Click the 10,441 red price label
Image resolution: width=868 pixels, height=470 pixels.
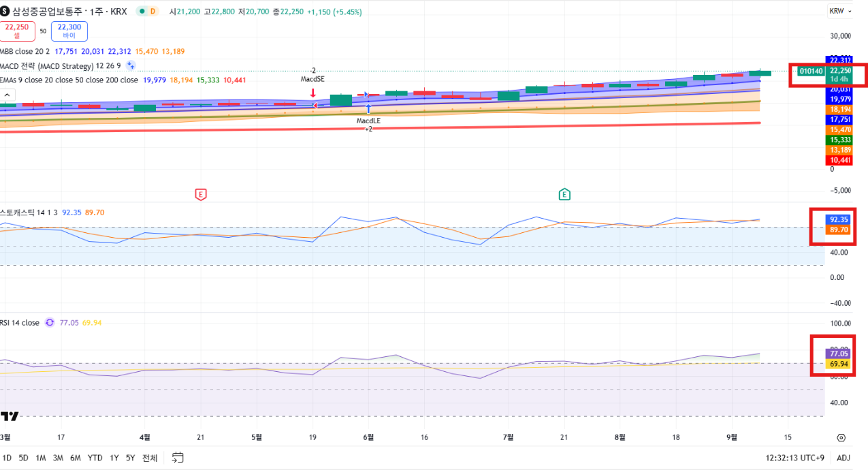point(839,160)
